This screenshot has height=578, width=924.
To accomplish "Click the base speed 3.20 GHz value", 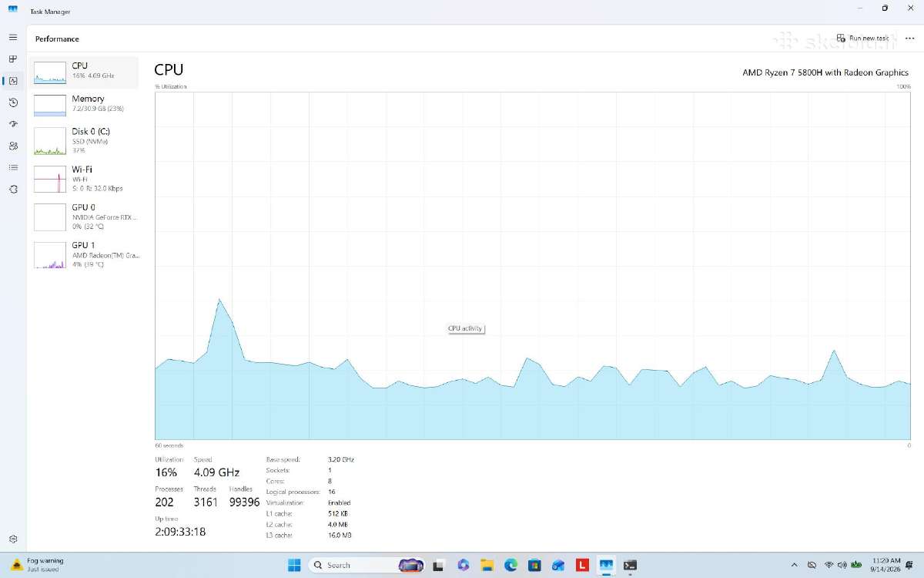I will click(340, 459).
